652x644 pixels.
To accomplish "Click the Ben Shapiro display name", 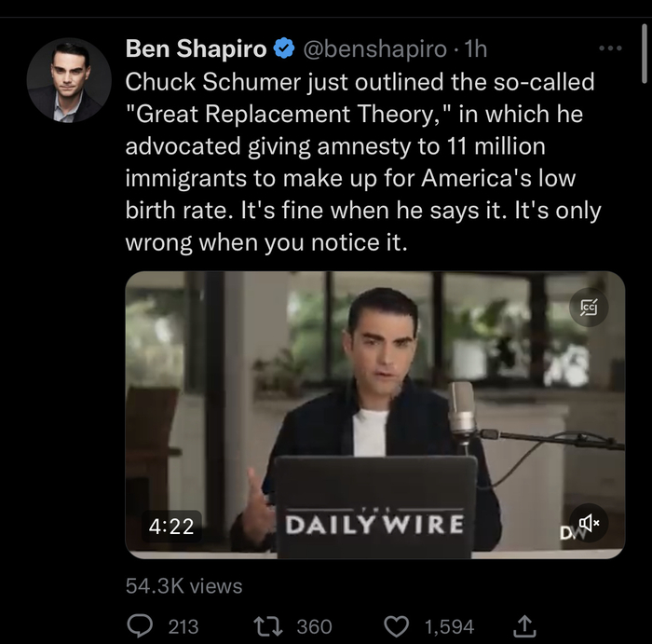I will pos(196,48).
